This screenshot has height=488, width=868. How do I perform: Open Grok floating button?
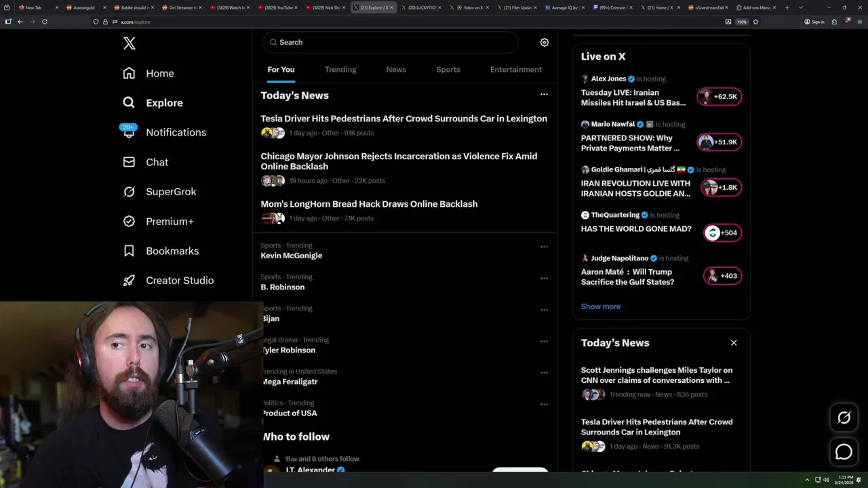pyautogui.click(x=844, y=418)
